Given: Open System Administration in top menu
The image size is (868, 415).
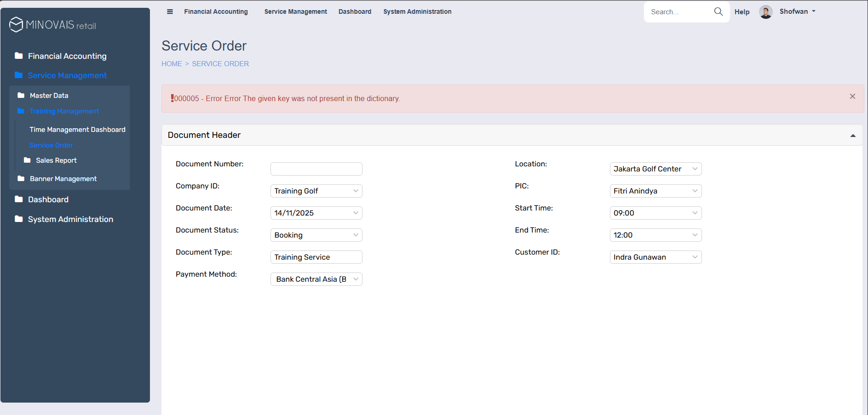Looking at the screenshot, I should pos(417,11).
